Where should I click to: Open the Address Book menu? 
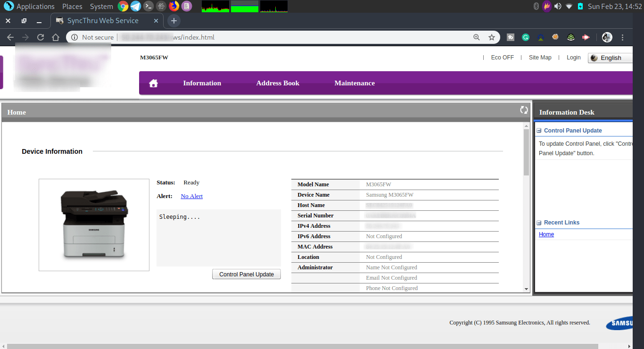tap(278, 83)
